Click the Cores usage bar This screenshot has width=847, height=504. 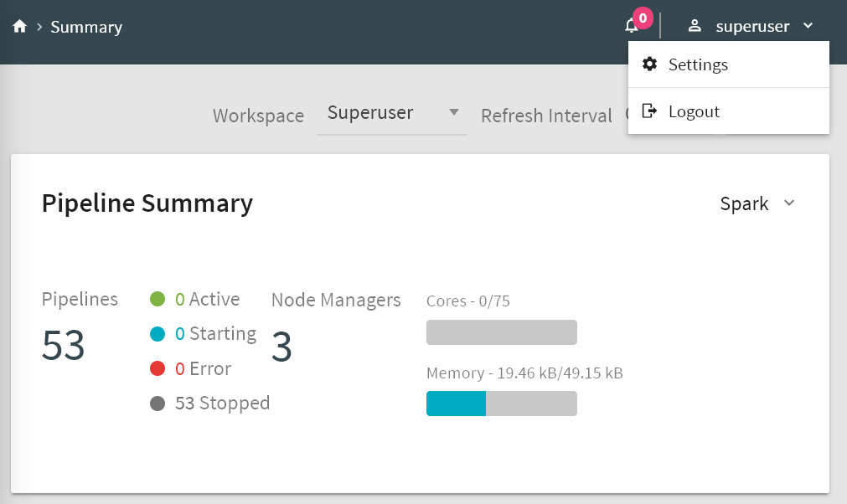[x=501, y=332]
